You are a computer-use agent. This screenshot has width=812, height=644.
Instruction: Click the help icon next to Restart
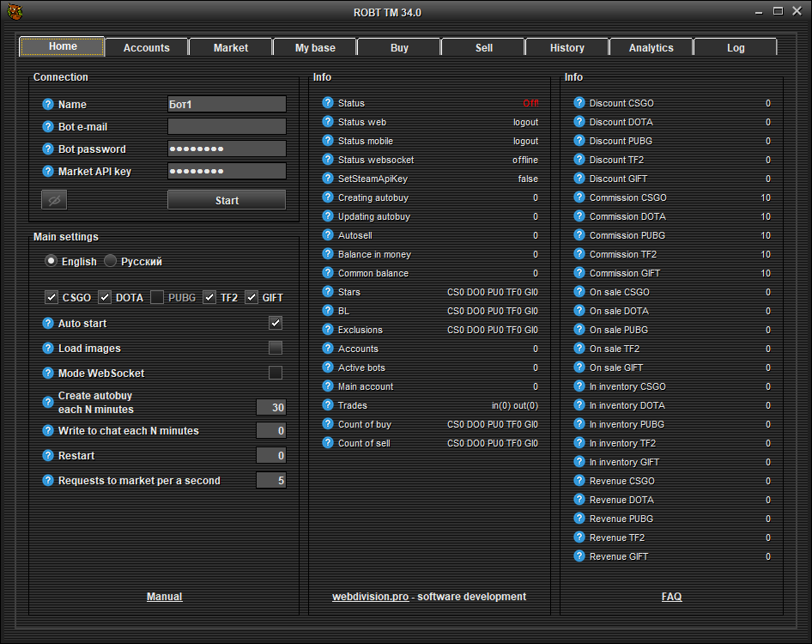48,456
